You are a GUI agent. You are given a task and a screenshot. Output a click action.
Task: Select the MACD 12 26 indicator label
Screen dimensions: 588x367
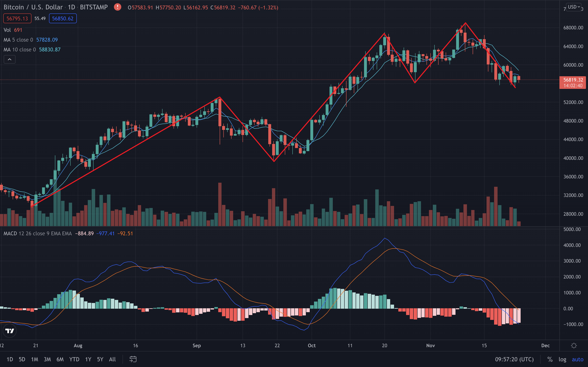point(38,233)
